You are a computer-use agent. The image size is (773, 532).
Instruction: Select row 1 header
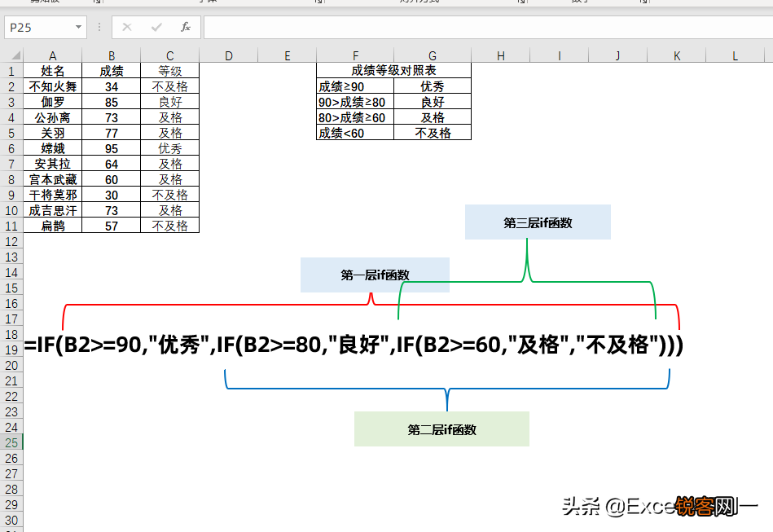11,71
